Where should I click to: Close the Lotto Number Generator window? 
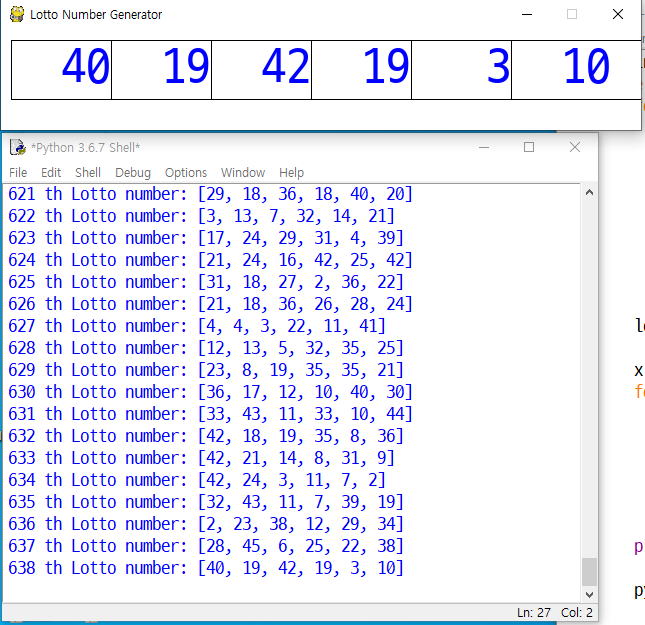coord(618,14)
